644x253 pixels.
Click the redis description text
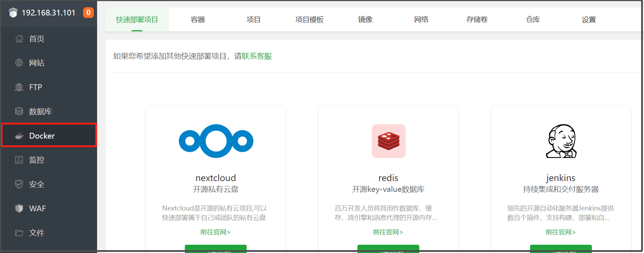click(x=386, y=213)
